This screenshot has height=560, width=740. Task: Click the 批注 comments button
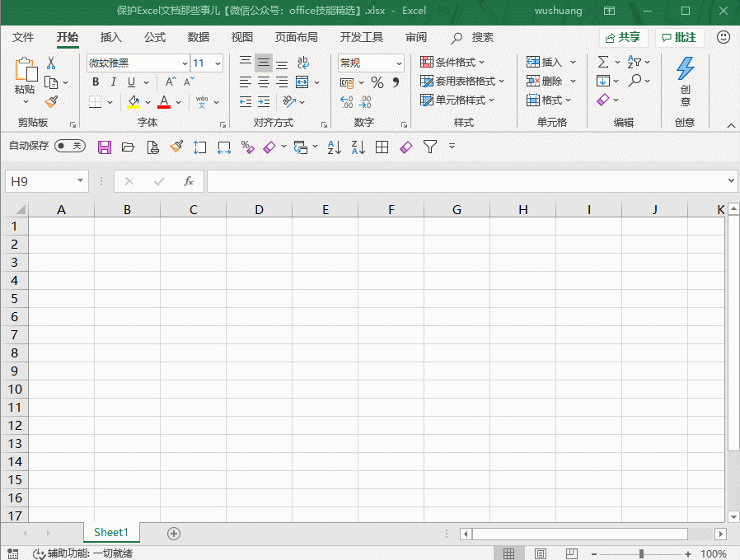[679, 37]
